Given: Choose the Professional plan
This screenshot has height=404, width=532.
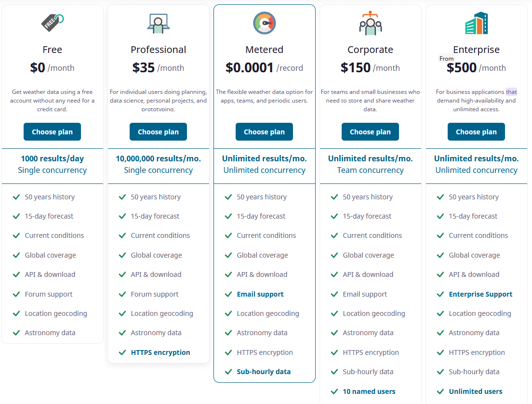Looking at the screenshot, I should coord(158,132).
